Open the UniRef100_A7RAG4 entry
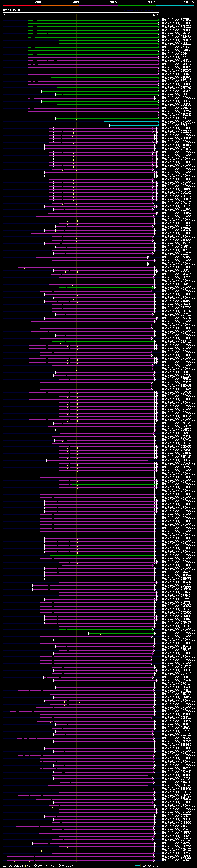The width and height of the screenshot is (197, 868). click(x=177, y=304)
